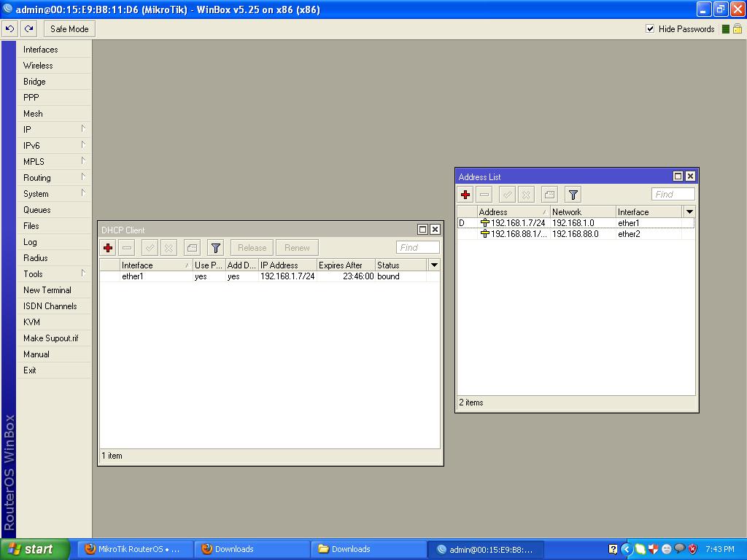Sort by Status column in DHCP Client
Screen dimensions: 747x560
click(401, 265)
